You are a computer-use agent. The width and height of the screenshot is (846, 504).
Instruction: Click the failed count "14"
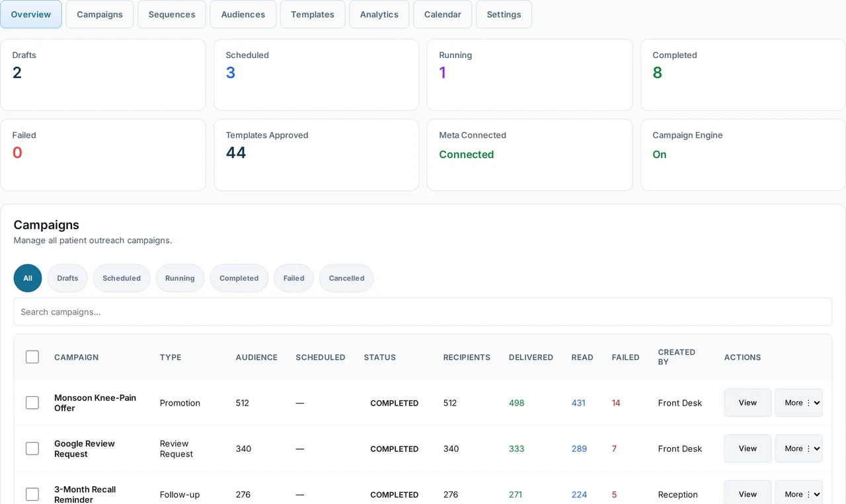point(616,403)
